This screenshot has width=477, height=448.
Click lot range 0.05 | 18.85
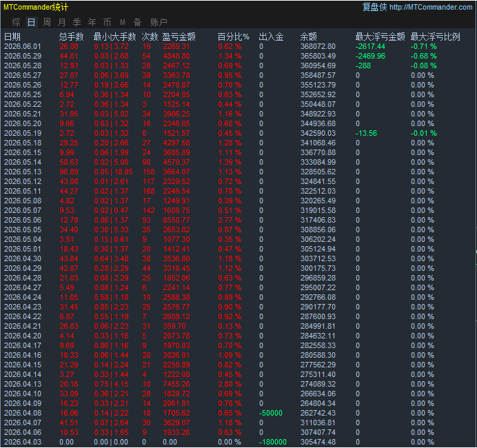[x=113, y=172]
